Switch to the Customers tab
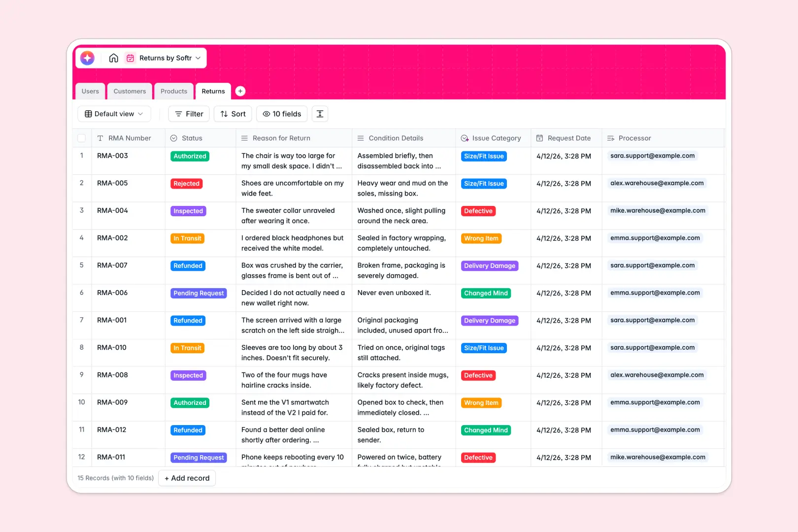798x532 pixels. coord(130,91)
